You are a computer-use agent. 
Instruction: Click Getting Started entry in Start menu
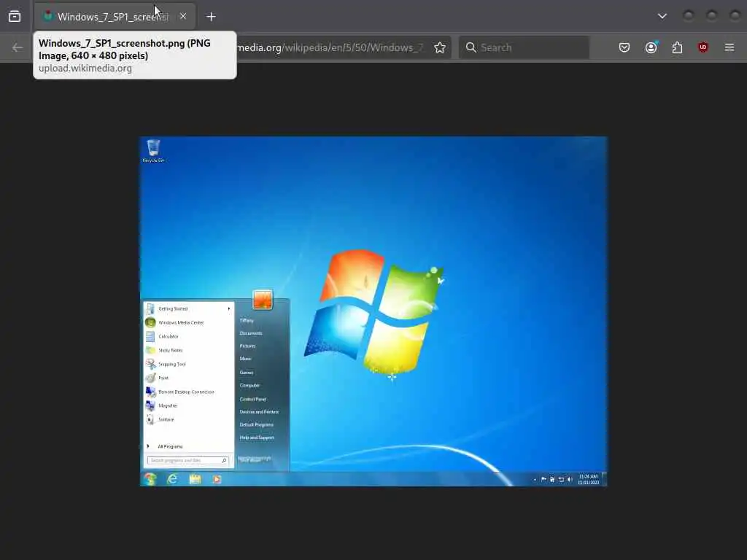[x=187, y=308]
